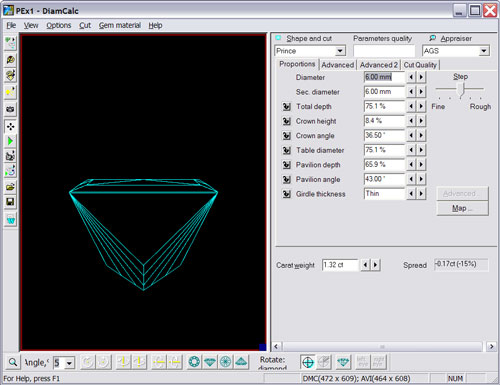Toggle the fix icon beside Crown angle
This screenshot has height=385, width=500.
click(x=286, y=136)
